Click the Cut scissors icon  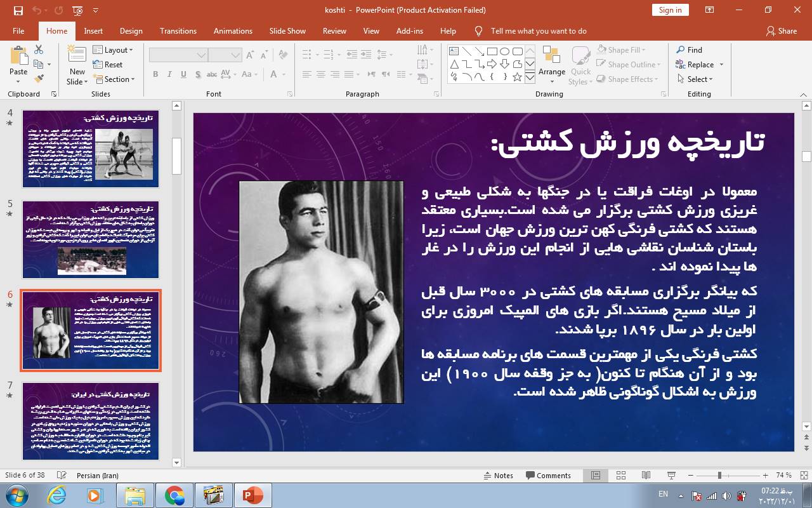click(39, 50)
